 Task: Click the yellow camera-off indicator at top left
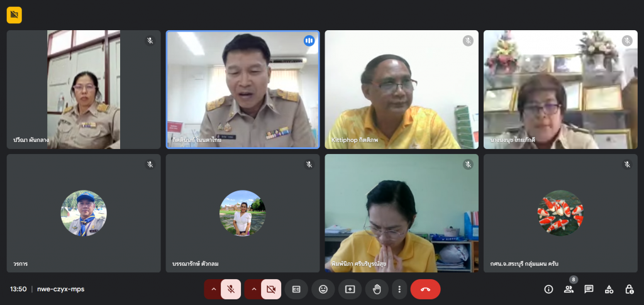point(14,14)
